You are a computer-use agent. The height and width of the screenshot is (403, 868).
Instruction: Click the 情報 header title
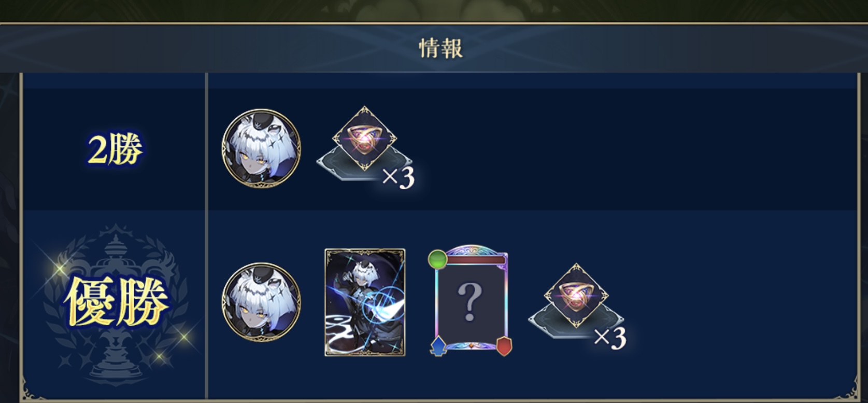click(441, 48)
